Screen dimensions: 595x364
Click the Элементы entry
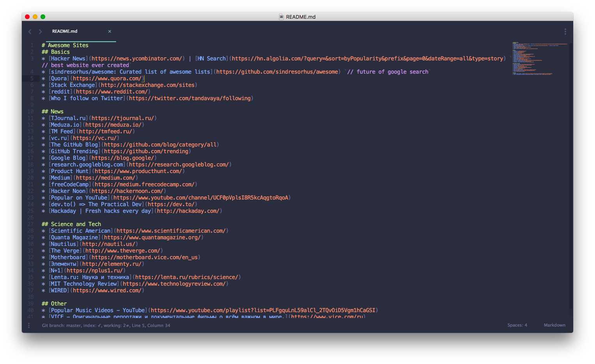coord(93,264)
